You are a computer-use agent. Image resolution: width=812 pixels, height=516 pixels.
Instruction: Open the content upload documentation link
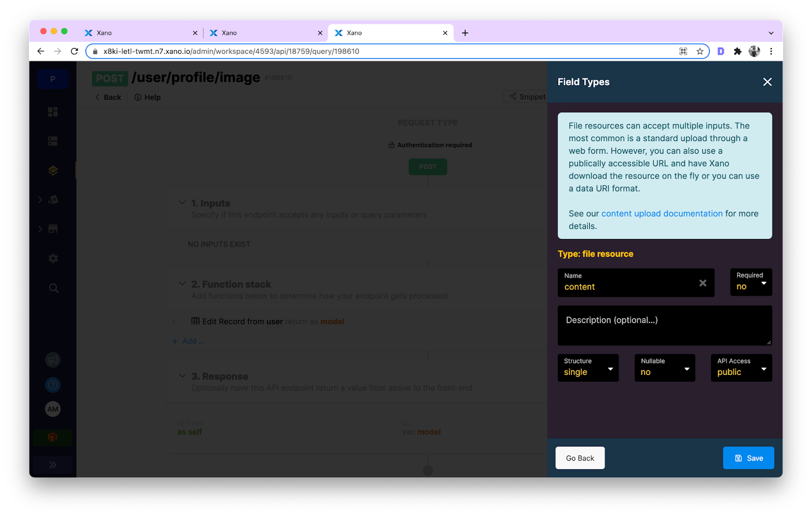[x=662, y=213]
